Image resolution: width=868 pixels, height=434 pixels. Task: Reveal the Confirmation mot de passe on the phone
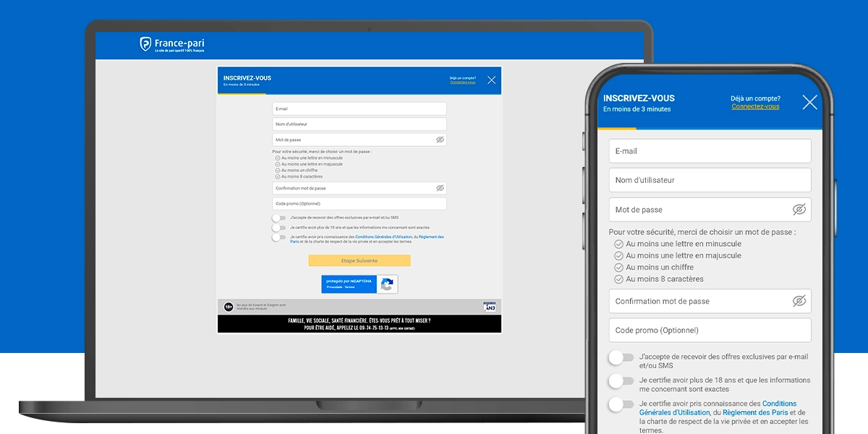pyautogui.click(x=799, y=301)
